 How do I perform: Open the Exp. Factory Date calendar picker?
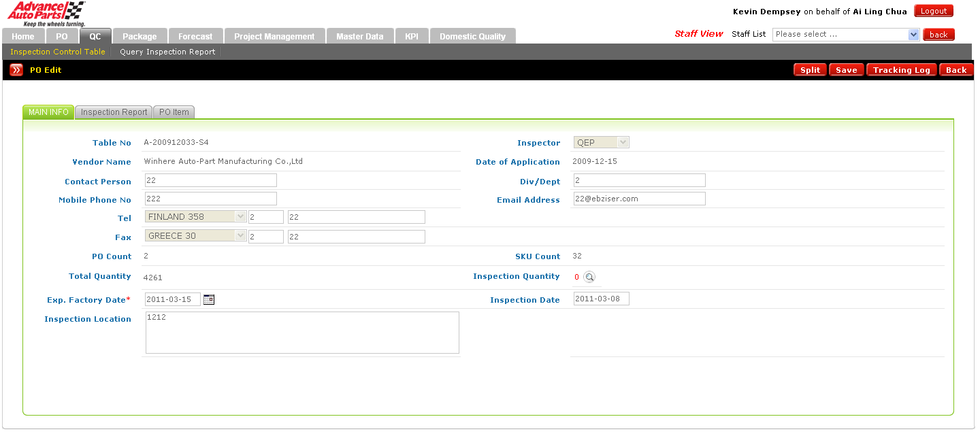(x=209, y=299)
